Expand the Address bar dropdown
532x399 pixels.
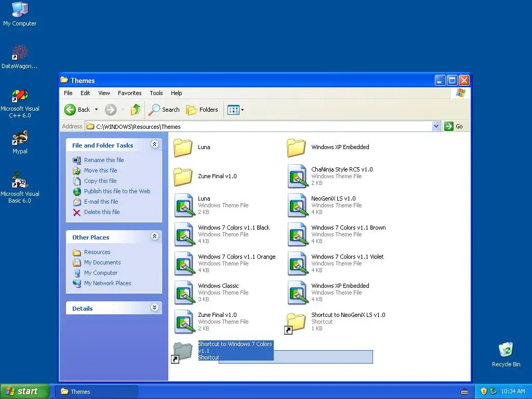(436, 127)
